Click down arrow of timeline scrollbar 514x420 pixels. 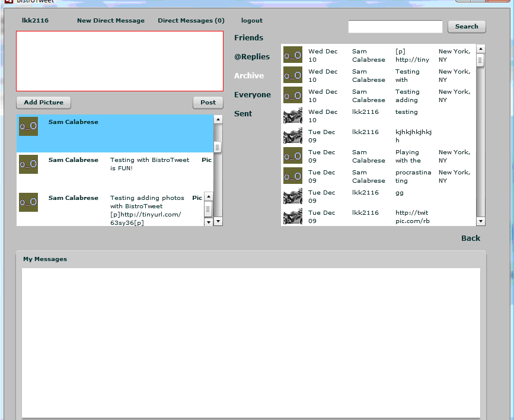(x=481, y=221)
